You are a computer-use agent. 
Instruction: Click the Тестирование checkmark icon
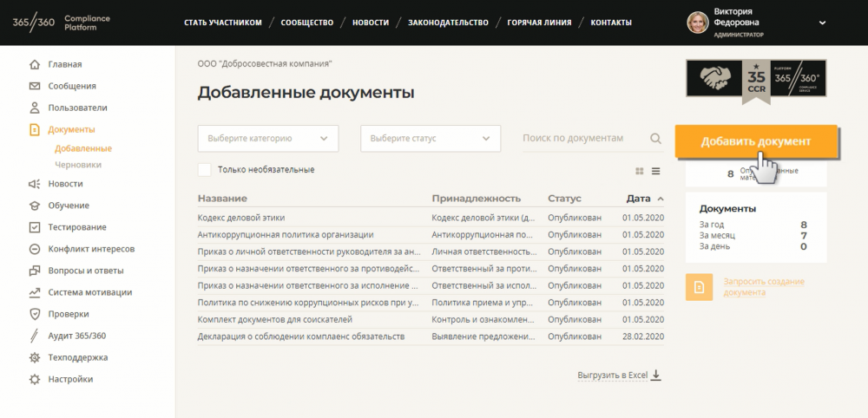tap(35, 227)
